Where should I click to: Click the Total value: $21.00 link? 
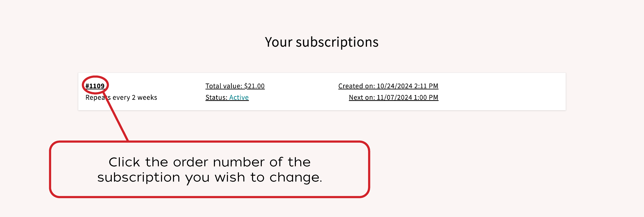(x=235, y=86)
